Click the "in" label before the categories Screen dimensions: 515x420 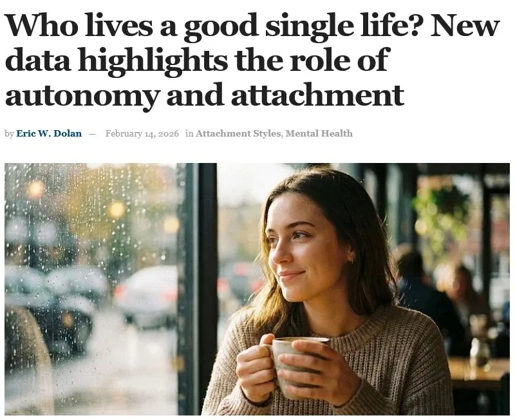(189, 133)
